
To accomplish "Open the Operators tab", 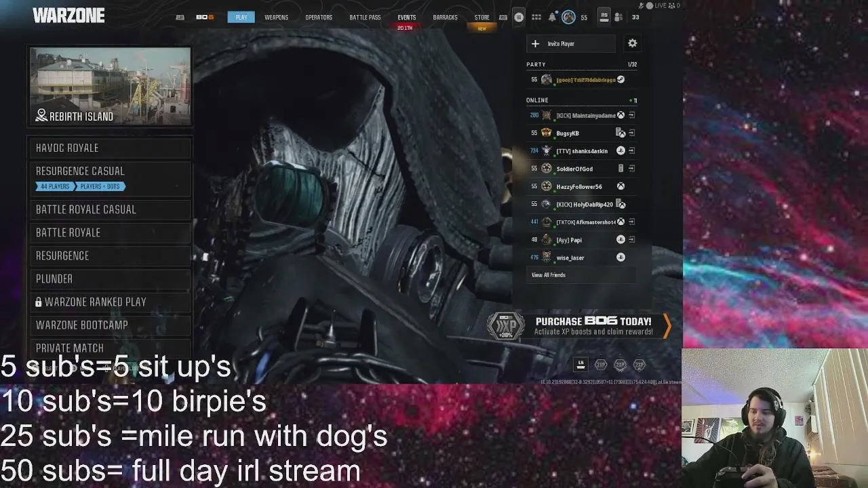I will (x=319, y=17).
